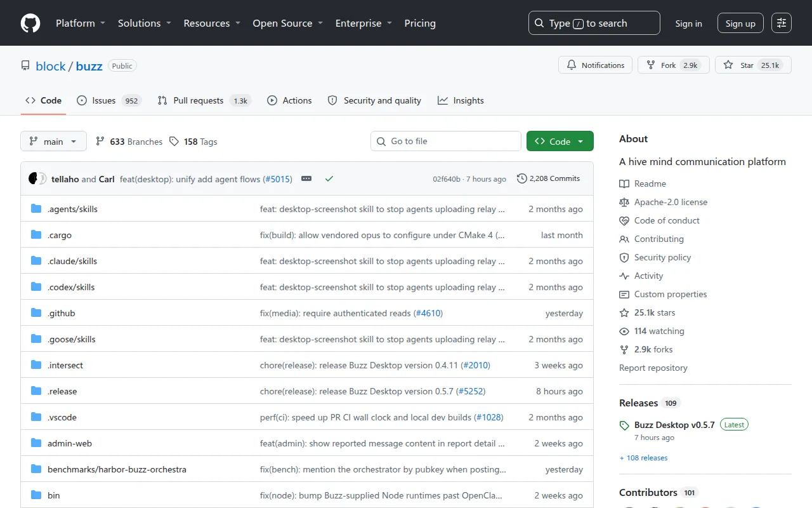Open the bin folder
The image size is (812, 508).
(x=54, y=495)
